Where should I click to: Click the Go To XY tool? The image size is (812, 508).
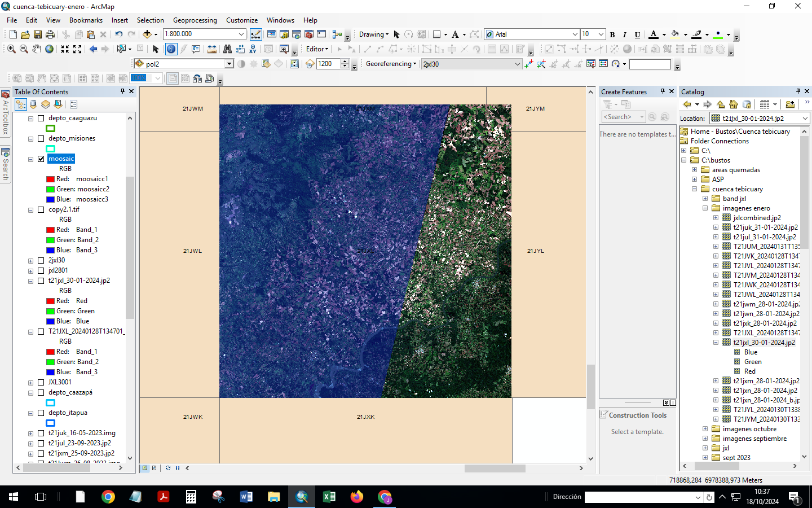[252, 49]
